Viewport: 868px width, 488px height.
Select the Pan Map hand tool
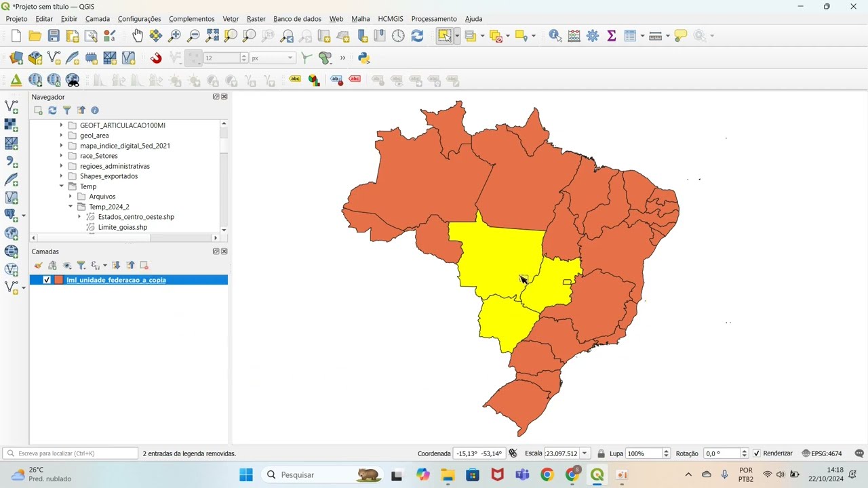click(x=138, y=36)
